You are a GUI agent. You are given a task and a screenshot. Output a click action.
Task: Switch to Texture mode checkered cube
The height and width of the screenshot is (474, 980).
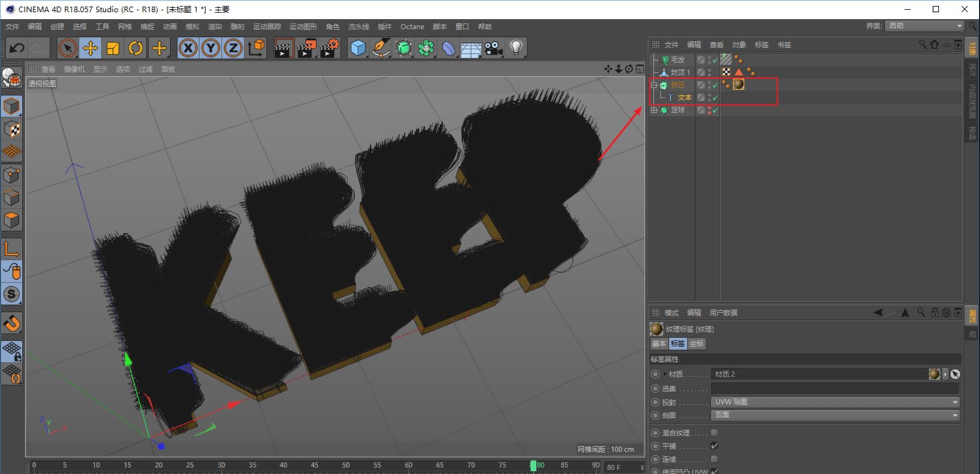click(12, 129)
